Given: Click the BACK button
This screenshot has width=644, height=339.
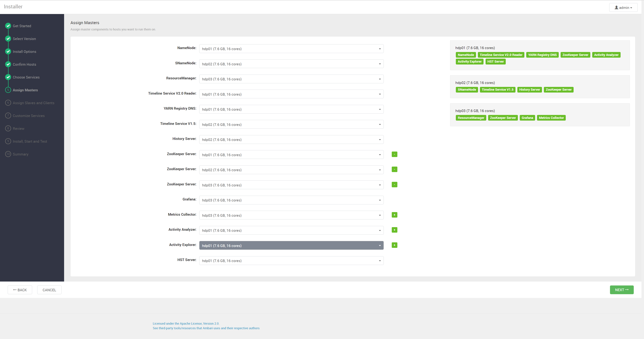Looking at the screenshot, I should coord(20,290).
